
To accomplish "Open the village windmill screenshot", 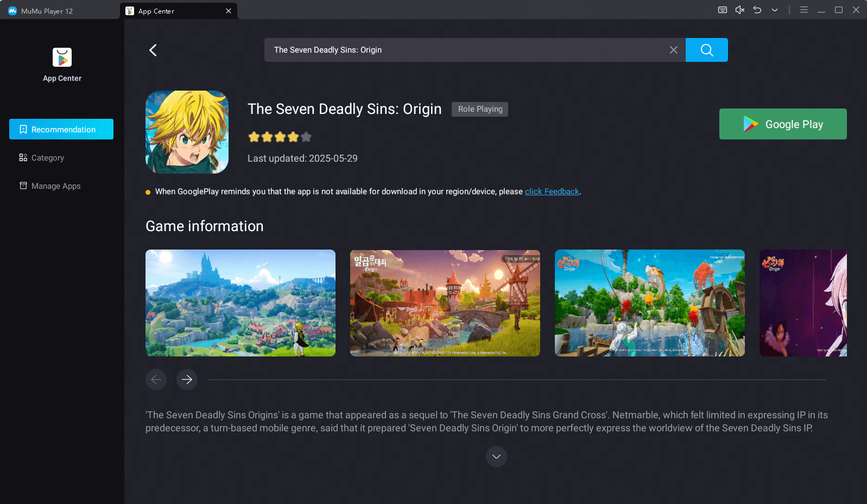I will [x=445, y=303].
